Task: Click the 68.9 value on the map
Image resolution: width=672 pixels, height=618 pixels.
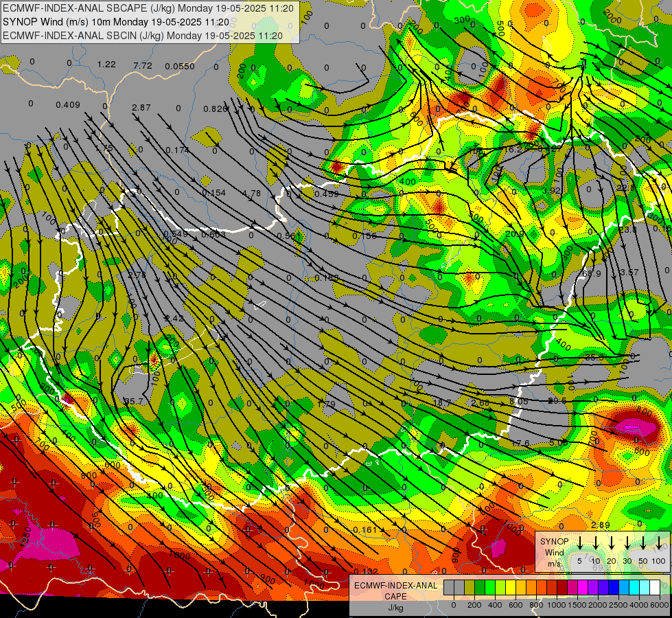Action: click(592, 273)
